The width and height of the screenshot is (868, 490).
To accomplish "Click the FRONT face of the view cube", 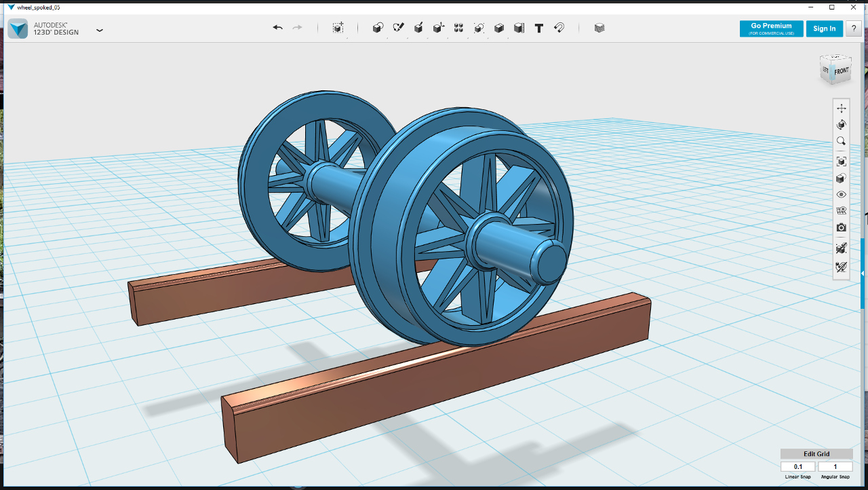I will [x=842, y=71].
